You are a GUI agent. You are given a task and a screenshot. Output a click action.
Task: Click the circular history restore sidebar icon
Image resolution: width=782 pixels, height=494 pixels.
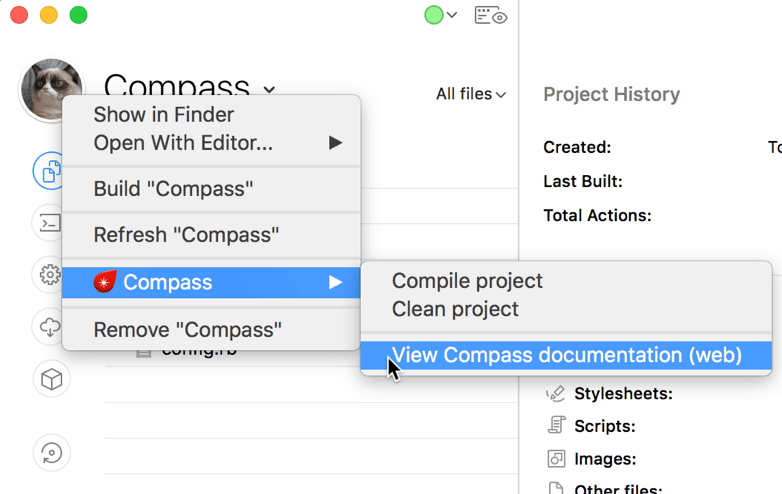51,453
